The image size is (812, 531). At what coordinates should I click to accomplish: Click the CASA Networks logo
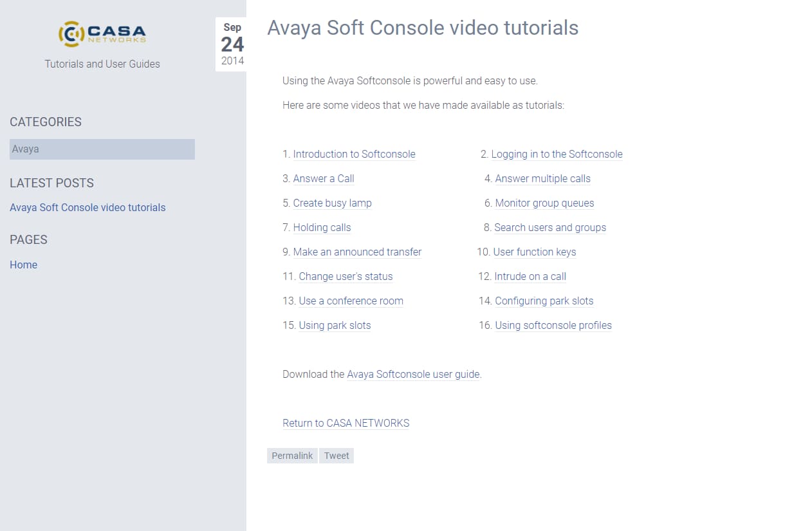(x=102, y=33)
